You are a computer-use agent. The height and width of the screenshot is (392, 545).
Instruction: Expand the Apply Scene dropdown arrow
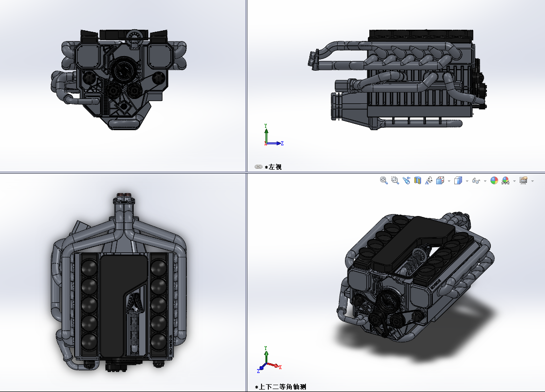[x=514, y=181]
